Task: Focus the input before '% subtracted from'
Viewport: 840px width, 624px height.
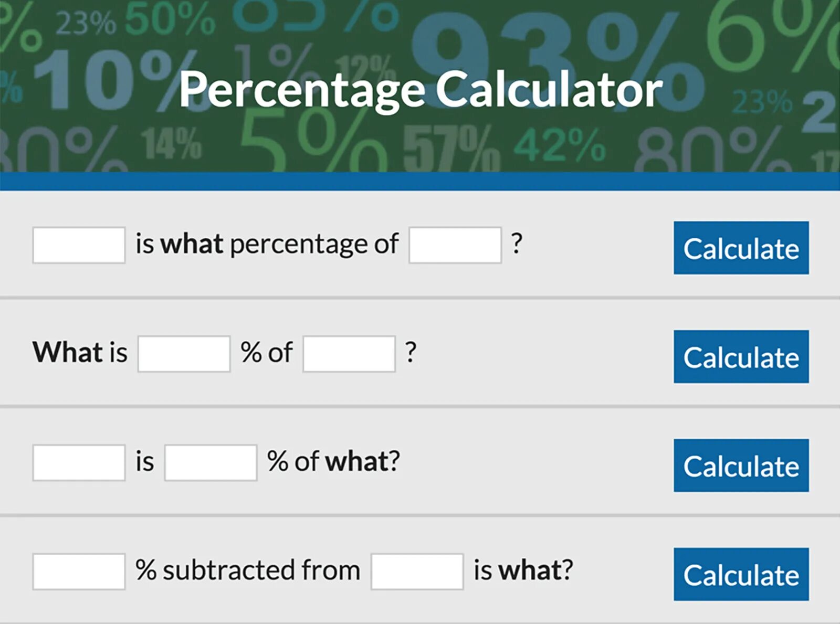Action: coord(79,572)
